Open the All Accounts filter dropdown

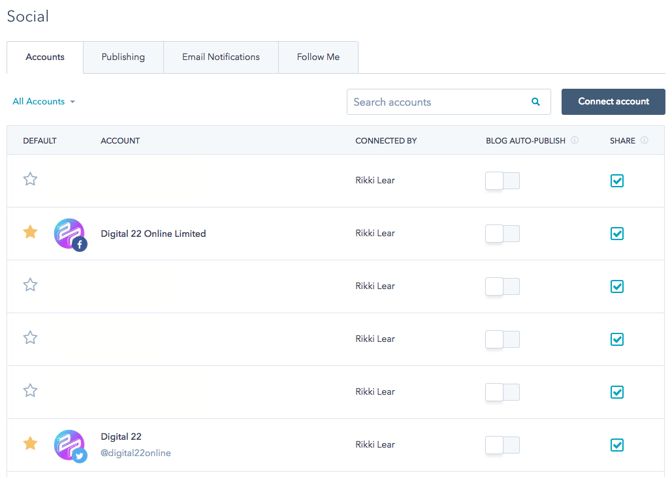43,102
